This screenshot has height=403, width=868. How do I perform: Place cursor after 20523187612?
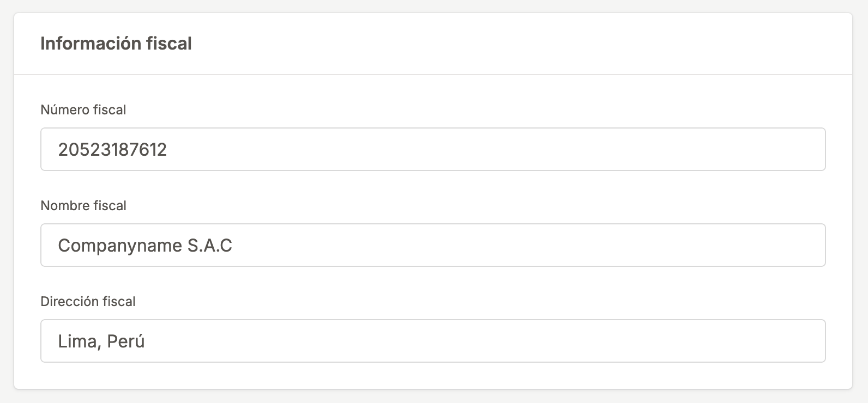[x=168, y=150]
